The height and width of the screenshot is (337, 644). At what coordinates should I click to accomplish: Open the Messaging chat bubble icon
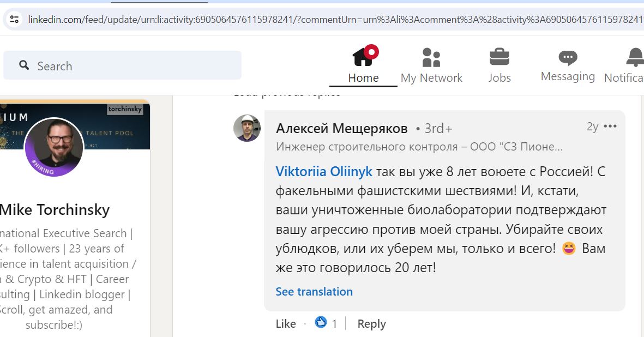568,58
